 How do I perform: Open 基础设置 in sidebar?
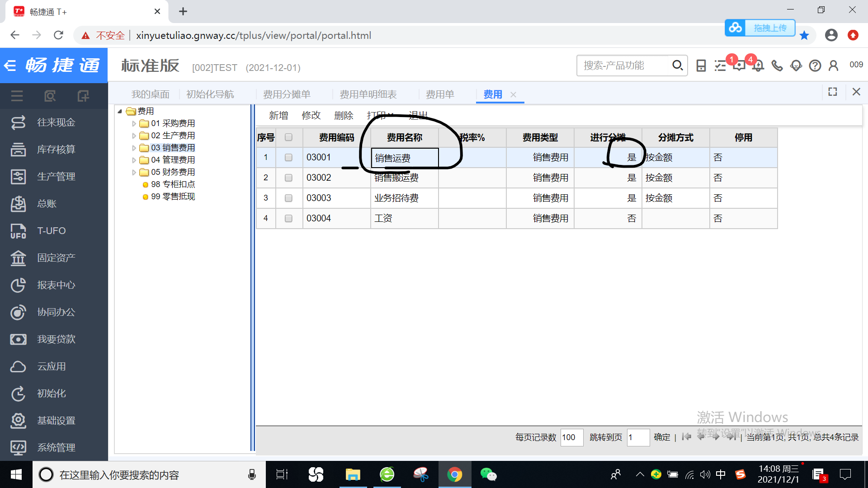[x=54, y=421]
